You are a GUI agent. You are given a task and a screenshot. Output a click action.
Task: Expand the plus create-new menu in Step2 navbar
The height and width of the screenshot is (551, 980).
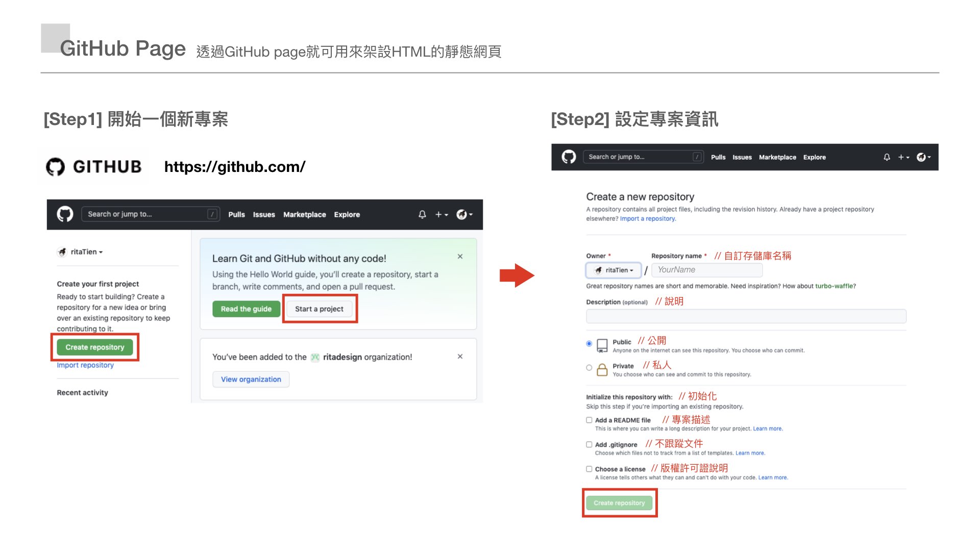[903, 157]
